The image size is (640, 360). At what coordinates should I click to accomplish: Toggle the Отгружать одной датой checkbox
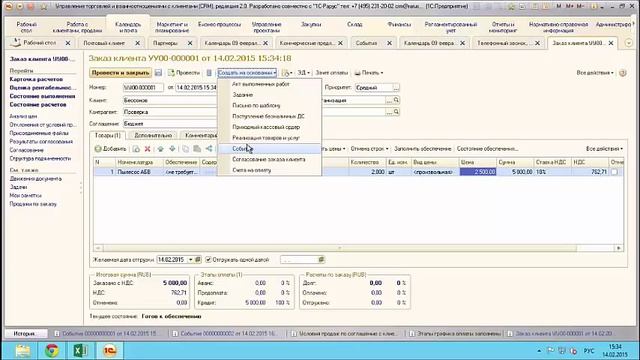pyautogui.click(x=208, y=260)
